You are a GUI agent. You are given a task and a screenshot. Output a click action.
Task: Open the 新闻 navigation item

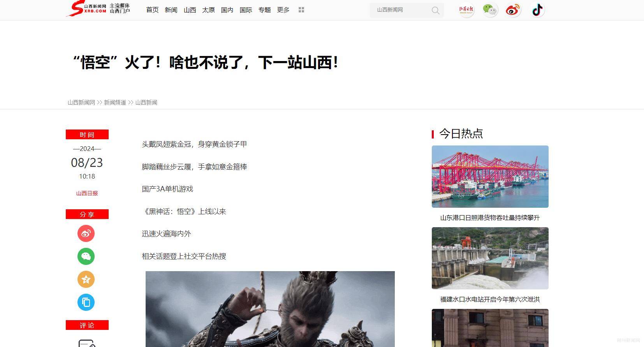pos(171,10)
